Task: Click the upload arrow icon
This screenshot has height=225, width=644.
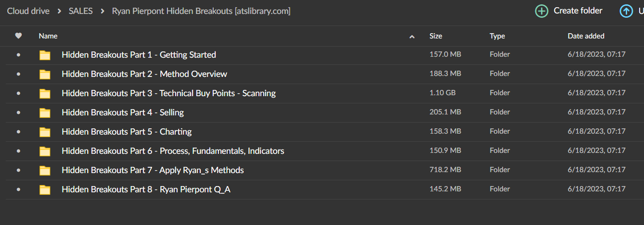Action: (626, 11)
